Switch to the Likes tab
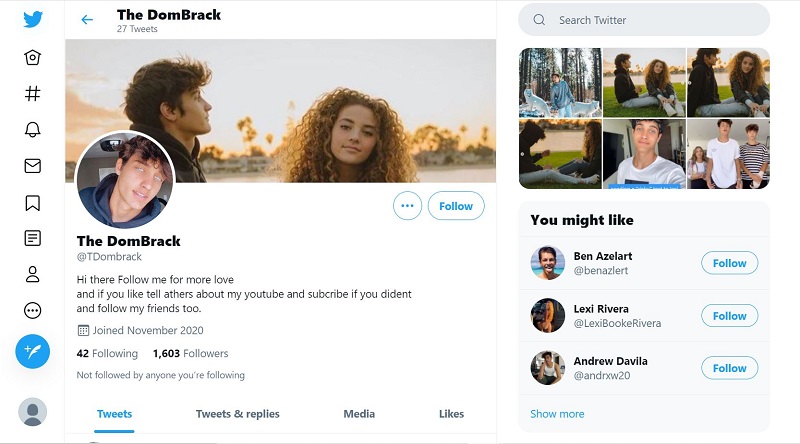800x444 pixels. coord(452,414)
